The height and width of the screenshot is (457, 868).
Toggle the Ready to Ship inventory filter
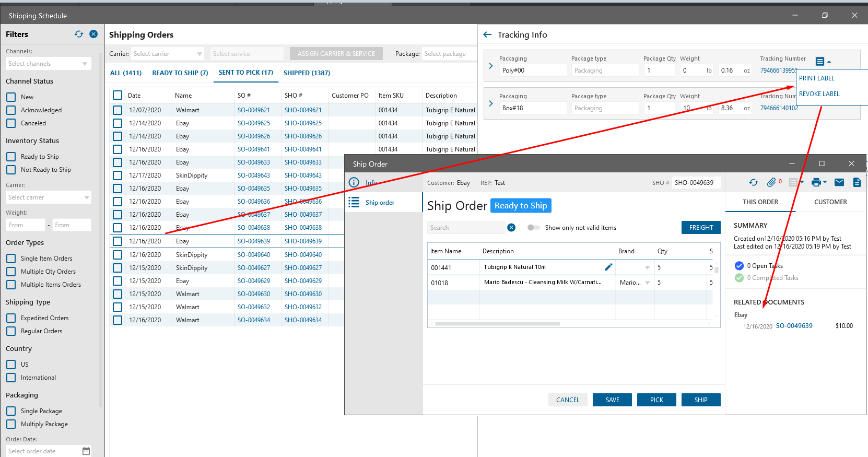(11, 157)
